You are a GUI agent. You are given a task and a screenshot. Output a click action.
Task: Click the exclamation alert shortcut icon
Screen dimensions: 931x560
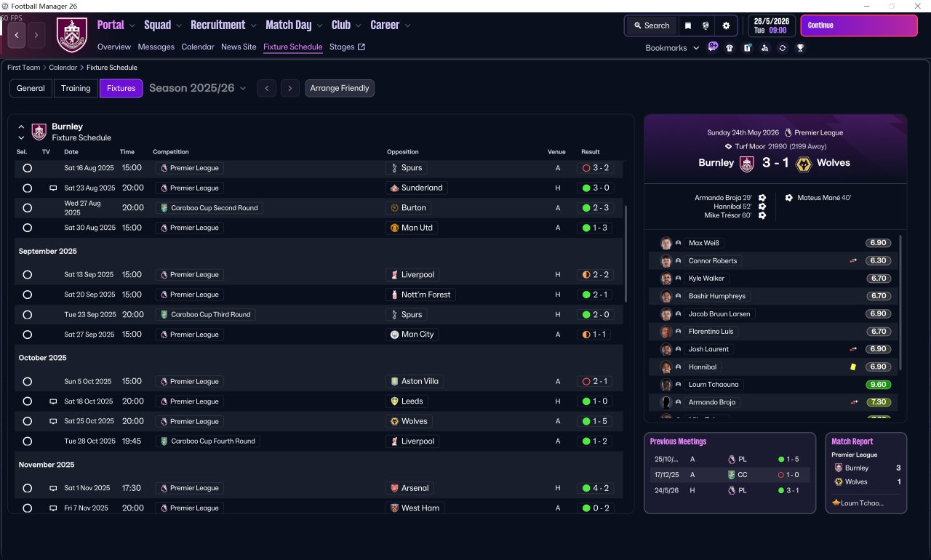point(747,48)
